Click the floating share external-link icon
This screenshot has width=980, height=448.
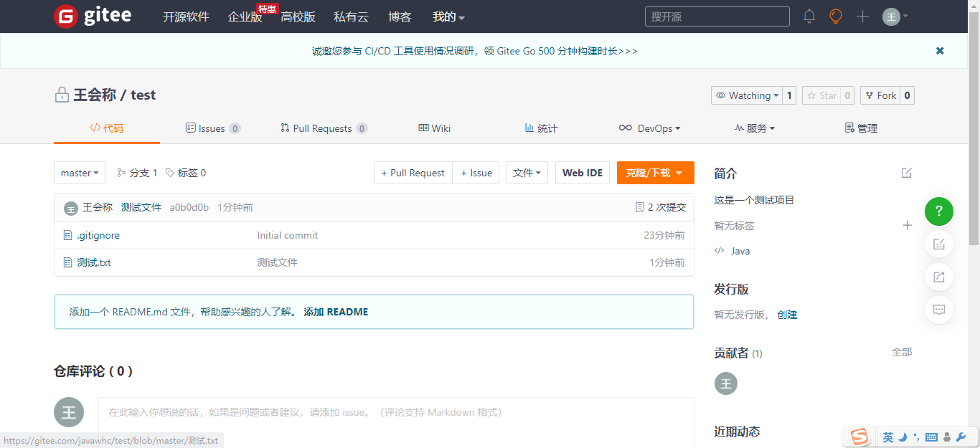939,277
